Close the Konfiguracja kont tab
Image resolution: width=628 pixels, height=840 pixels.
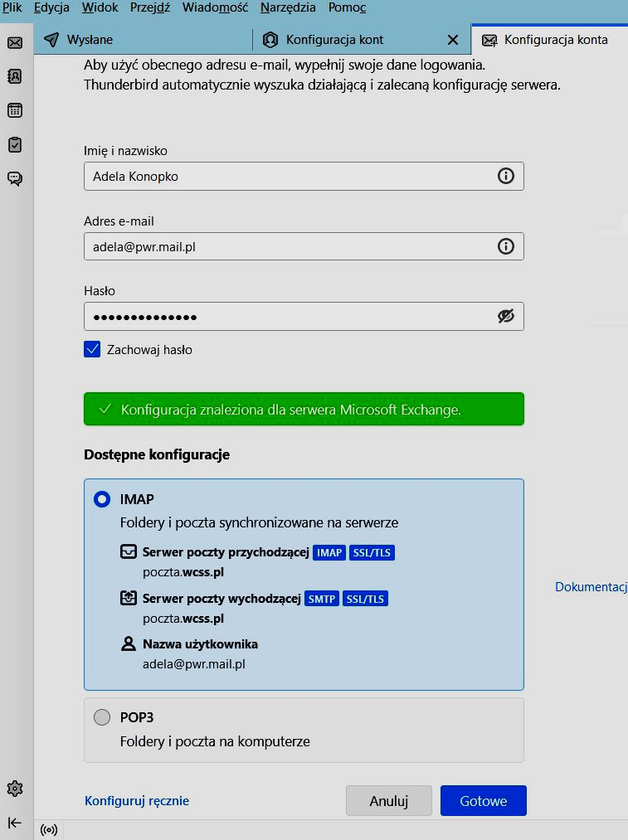452,40
